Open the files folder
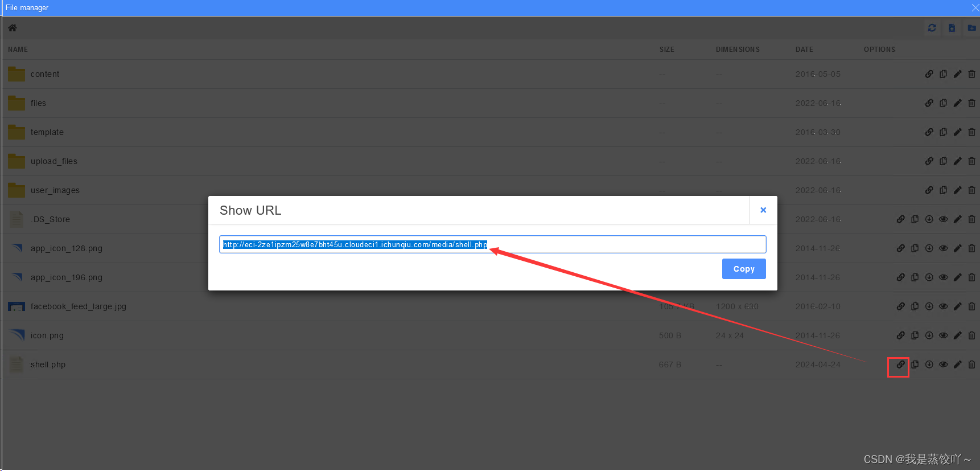 [38, 103]
